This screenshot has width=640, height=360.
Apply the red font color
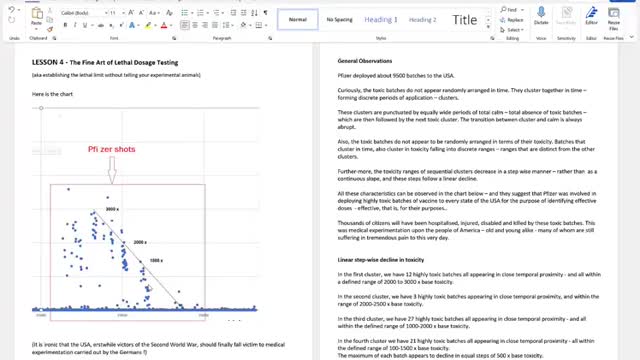[x=164, y=25]
